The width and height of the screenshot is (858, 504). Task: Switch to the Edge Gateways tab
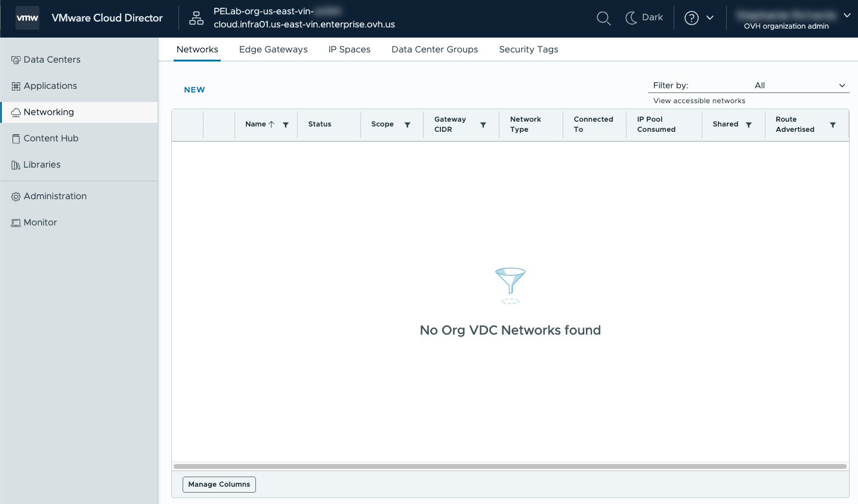click(x=273, y=50)
